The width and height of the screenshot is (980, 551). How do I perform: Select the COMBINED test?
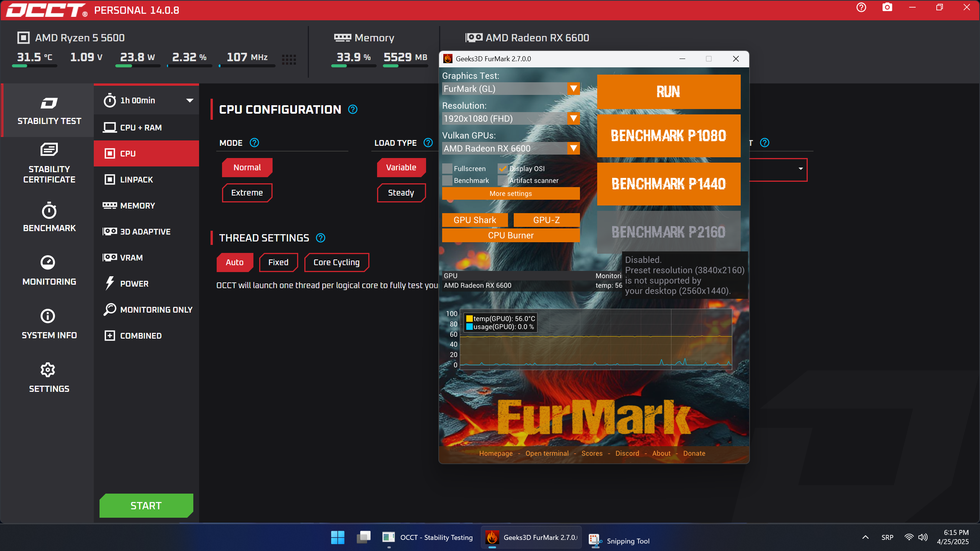point(147,336)
